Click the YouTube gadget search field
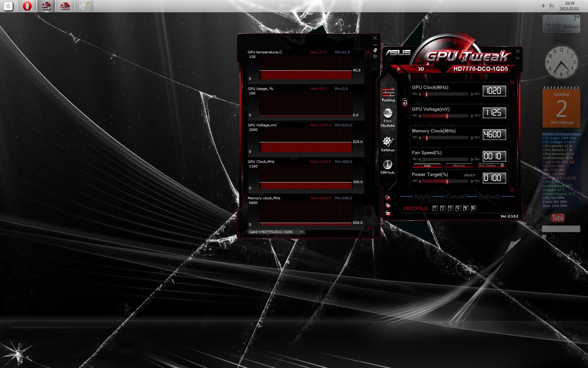This screenshot has width=588, height=368. [x=561, y=229]
